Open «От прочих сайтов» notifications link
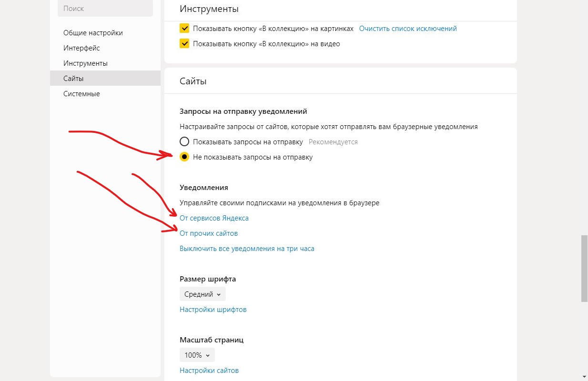The width and height of the screenshot is (588, 381). pyautogui.click(x=209, y=233)
